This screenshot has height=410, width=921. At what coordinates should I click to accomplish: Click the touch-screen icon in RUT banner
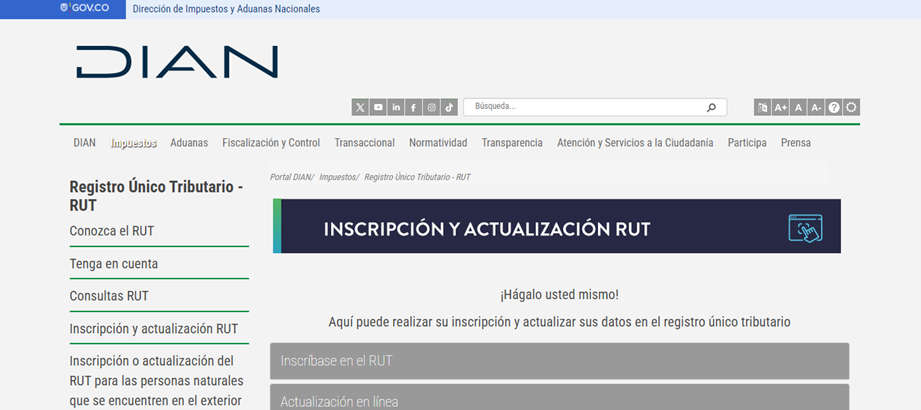805,228
